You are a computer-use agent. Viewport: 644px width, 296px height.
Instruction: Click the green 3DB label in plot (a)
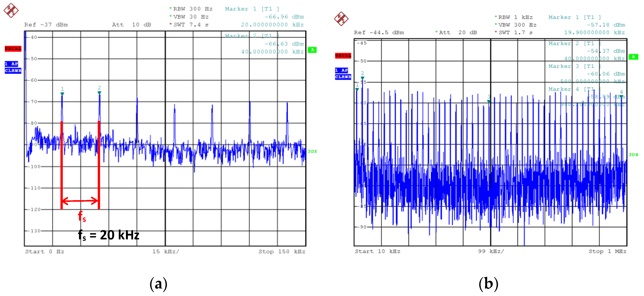coord(312,151)
